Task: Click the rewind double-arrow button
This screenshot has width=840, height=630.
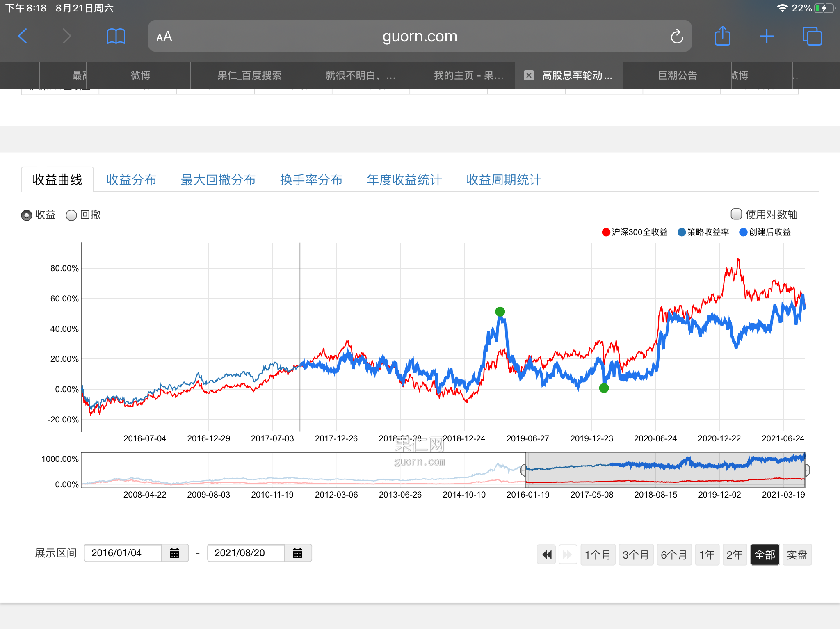Action: point(546,555)
